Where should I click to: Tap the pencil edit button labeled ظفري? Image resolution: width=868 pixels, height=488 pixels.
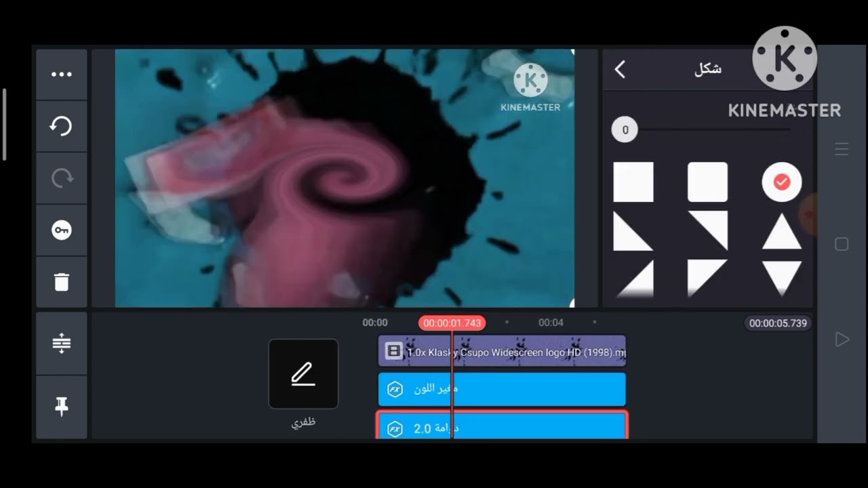pyautogui.click(x=303, y=374)
